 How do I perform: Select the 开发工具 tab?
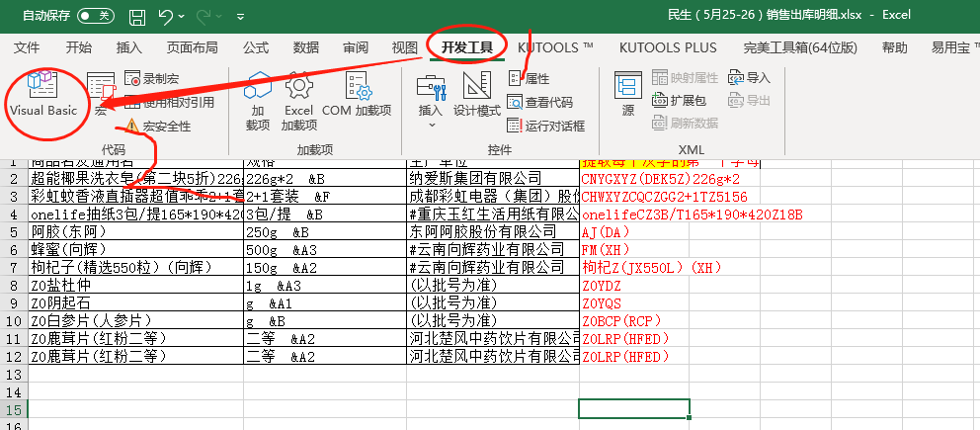[467, 47]
